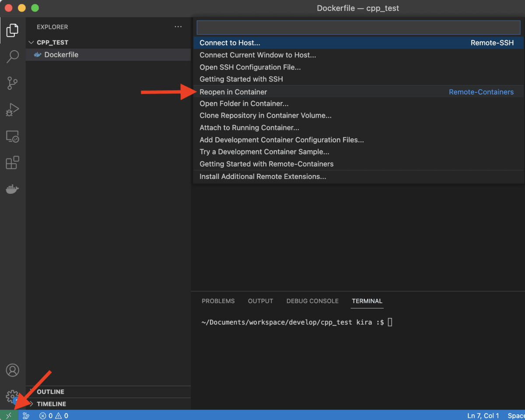Click the terminal prompt line
Viewport: 525px width, 420px height.
pyautogui.click(x=297, y=322)
